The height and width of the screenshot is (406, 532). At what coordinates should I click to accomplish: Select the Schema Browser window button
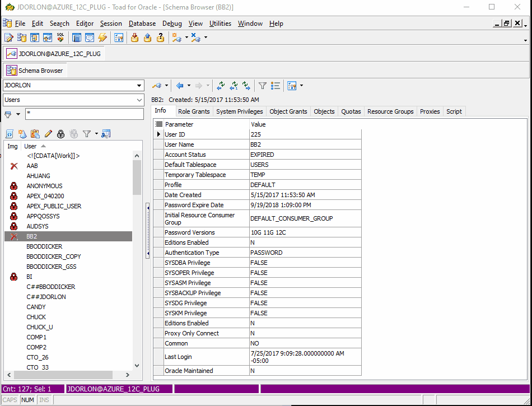click(x=35, y=71)
